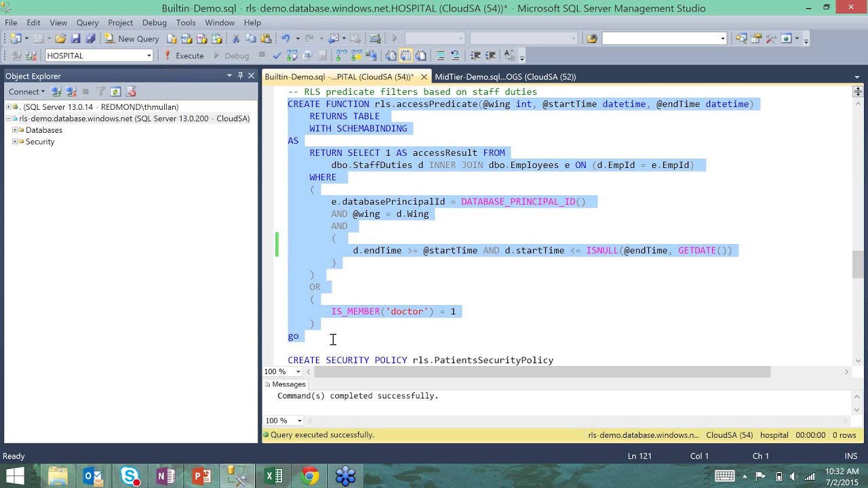Image resolution: width=868 pixels, height=488 pixels.
Task: Click the Find in Files folder icon
Action: (x=592, y=39)
